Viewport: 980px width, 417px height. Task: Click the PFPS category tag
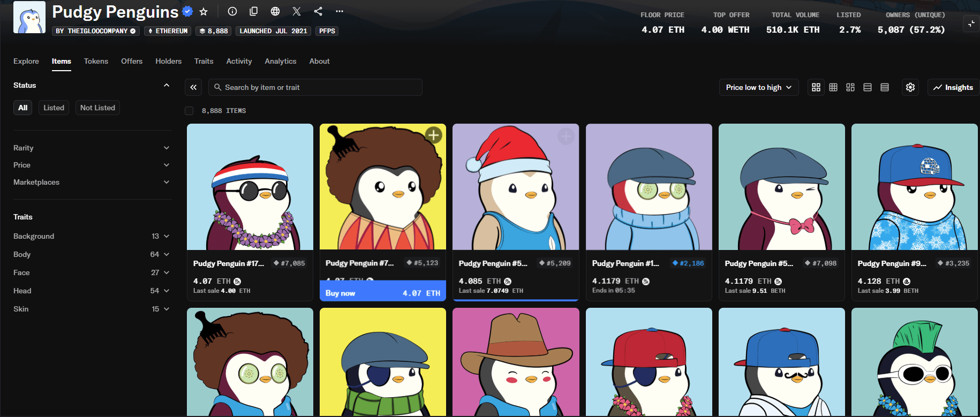(327, 31)
